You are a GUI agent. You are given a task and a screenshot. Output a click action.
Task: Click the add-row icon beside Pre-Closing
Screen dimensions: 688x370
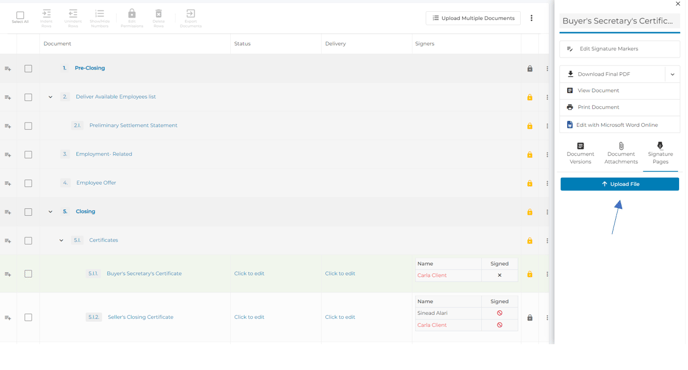pyautogui.click(x=8, y=68)
